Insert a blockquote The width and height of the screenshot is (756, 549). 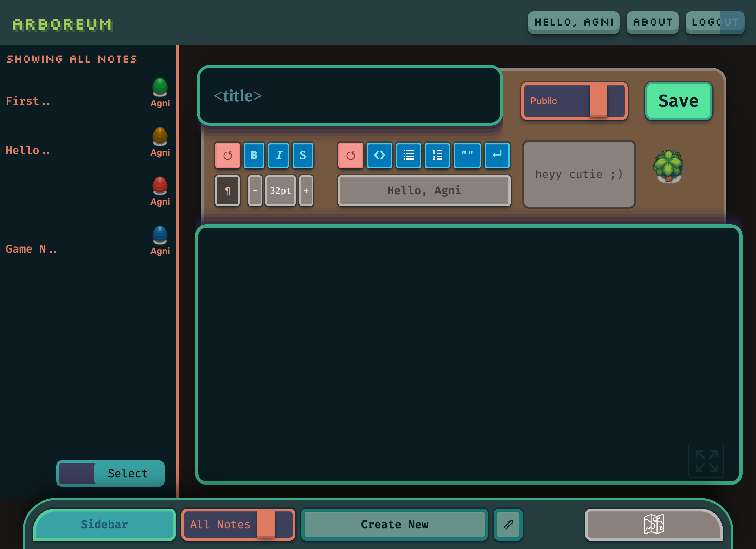[x=467, y=155]
